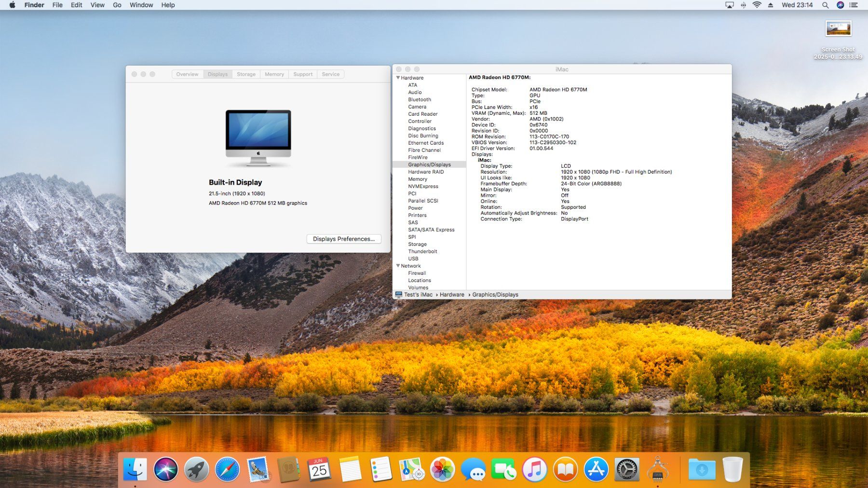Open System Preferences gear in Dock

tap(627, 469)
